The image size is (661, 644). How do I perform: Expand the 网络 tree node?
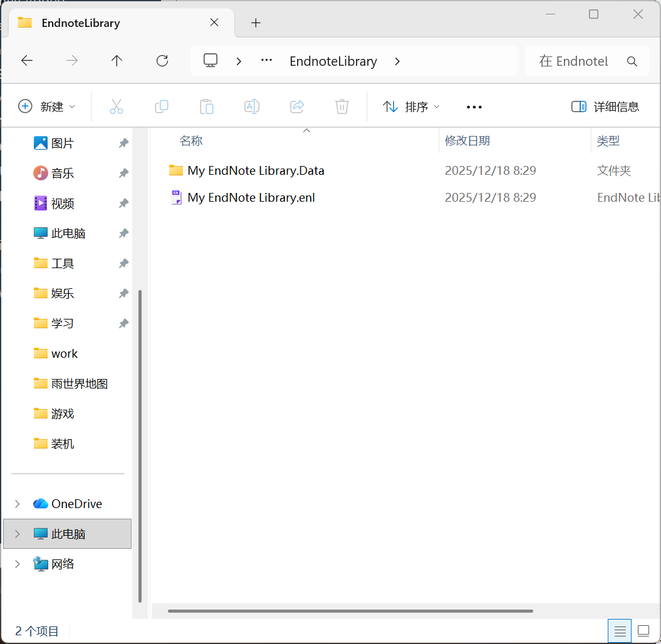coord(18,564)
